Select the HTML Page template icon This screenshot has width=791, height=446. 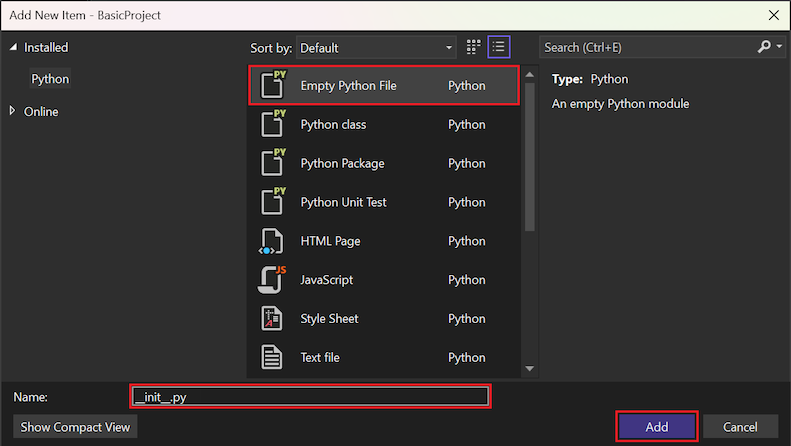tap(272, 241)
